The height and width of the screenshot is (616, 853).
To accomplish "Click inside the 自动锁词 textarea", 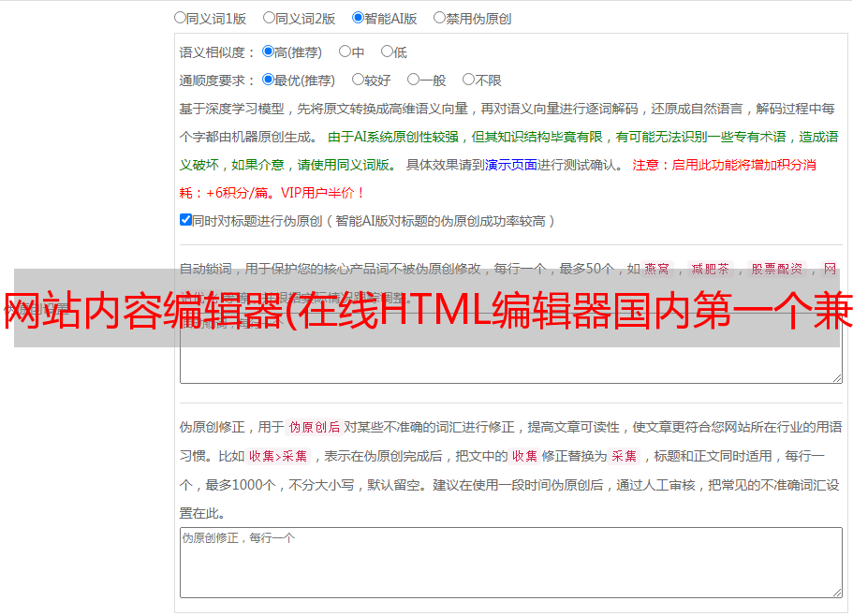I will [x=511, y=348].
